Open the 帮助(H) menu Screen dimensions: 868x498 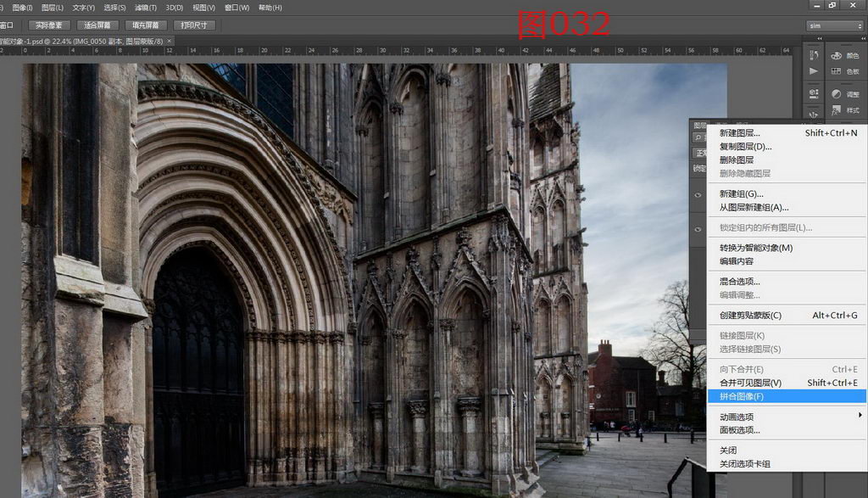(x=270, y=8)
